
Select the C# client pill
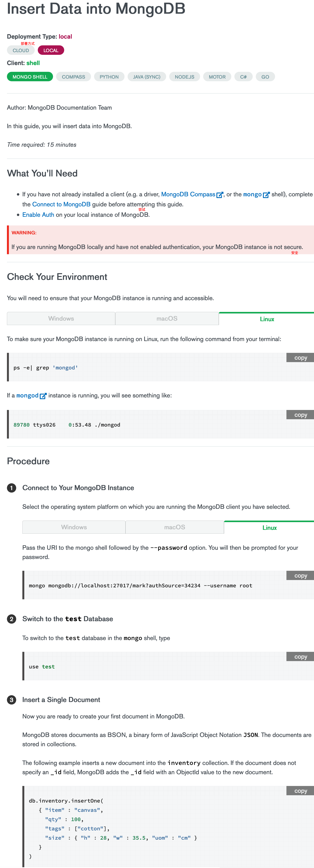coord(243,77)
